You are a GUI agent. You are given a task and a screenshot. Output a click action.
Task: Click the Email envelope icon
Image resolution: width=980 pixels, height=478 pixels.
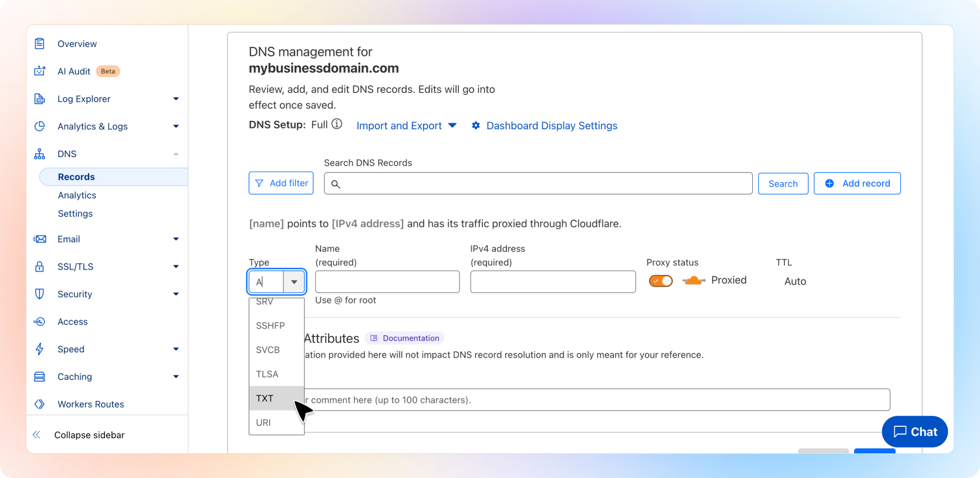tap(39, 239)
